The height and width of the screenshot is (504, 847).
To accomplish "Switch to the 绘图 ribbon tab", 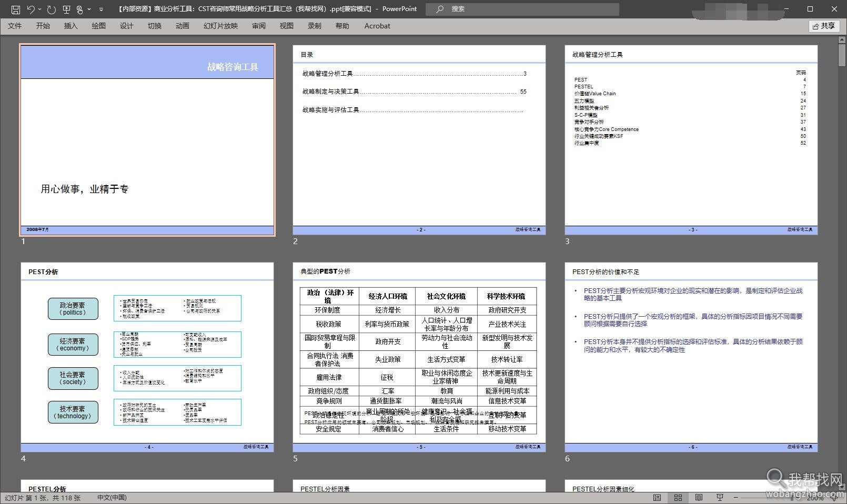I will 98,26.
